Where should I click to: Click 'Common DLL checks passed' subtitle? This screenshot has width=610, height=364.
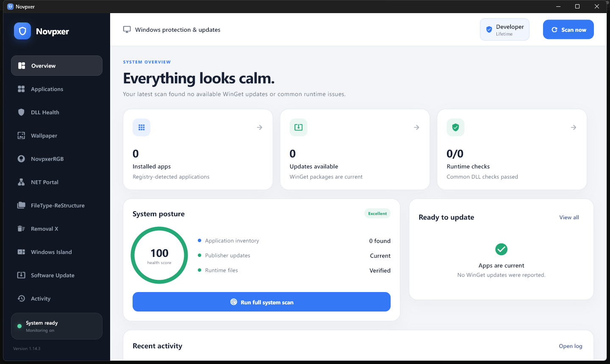pyautogui.click(x=482, y=177)
